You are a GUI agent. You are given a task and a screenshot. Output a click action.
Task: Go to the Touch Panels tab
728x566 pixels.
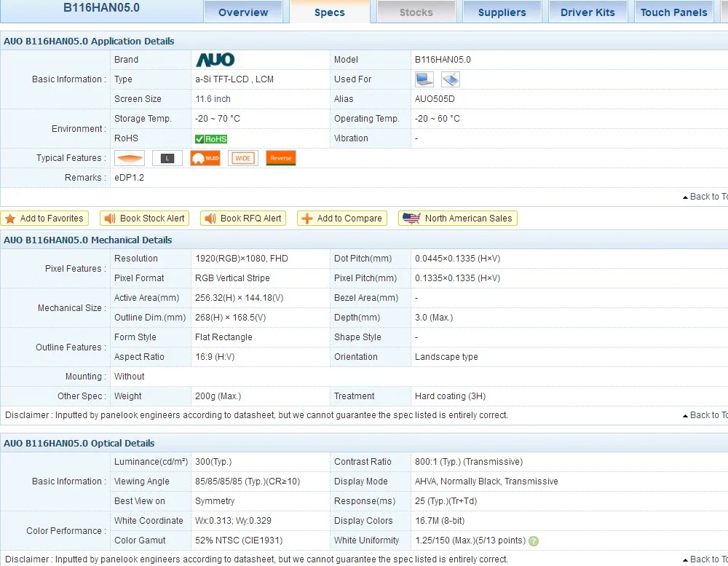tap(673, 12)
